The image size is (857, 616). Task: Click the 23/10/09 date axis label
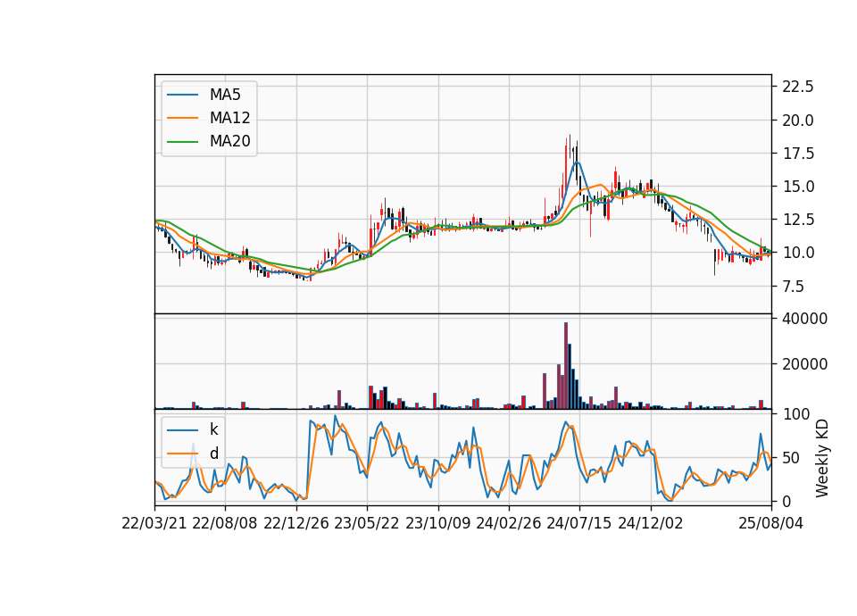(x=437, y=523)
